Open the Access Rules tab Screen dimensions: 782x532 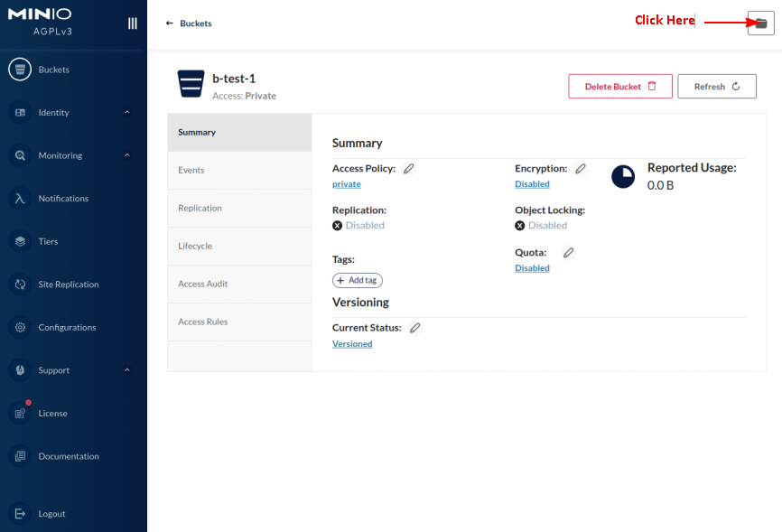click(203, 322)
